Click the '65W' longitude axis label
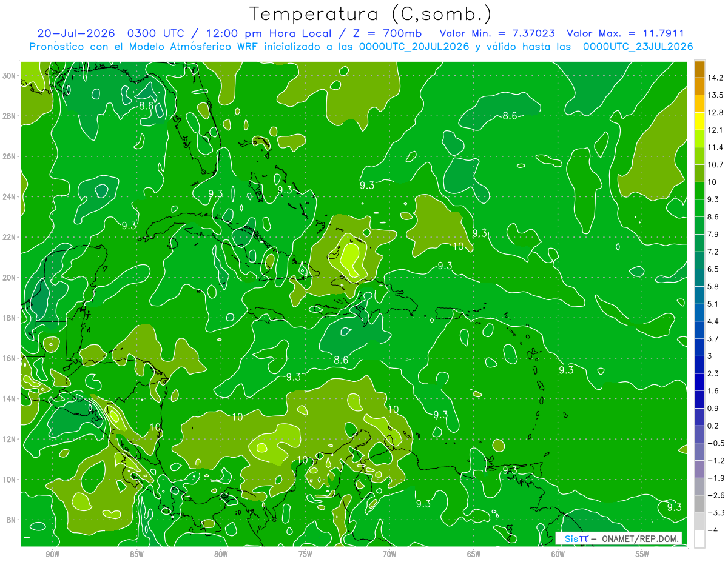 (474, 554)
